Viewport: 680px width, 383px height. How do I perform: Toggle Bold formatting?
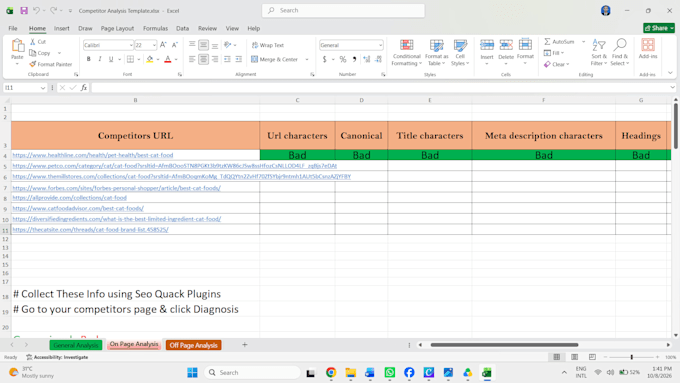[x=88, y=59]
